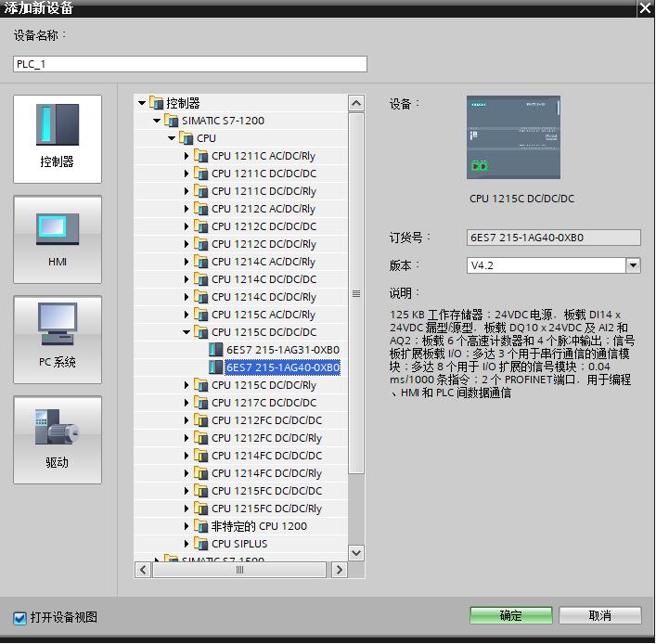Click the tree scroll down arrow
Image resolution: width=656 pixels, height=644 pixels.
356,553
